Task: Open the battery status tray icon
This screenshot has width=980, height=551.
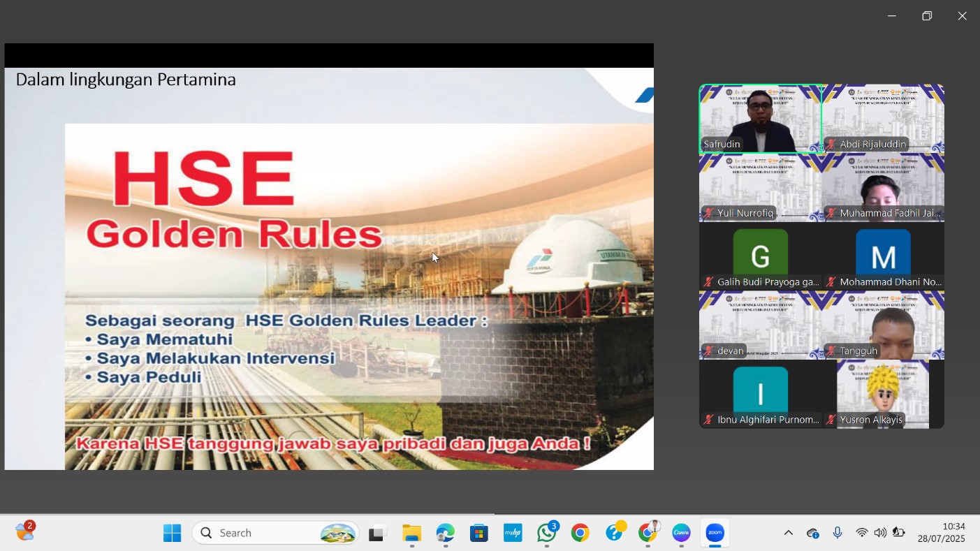Action: click(x=898, y=533)
